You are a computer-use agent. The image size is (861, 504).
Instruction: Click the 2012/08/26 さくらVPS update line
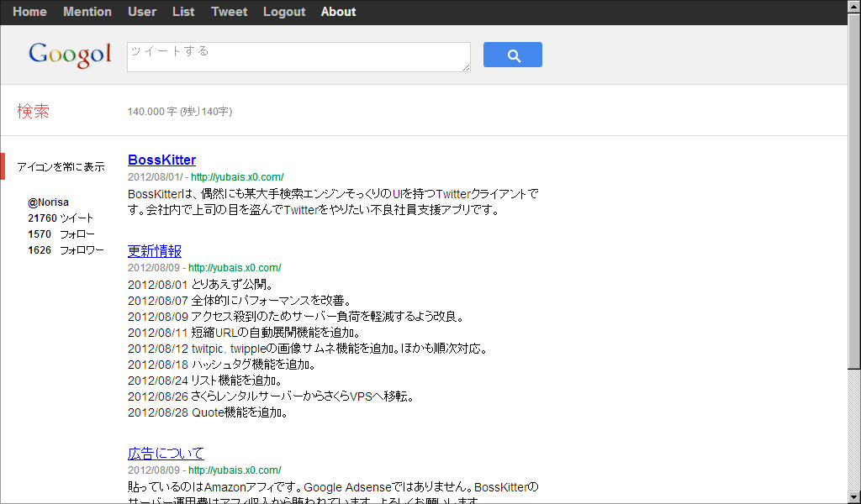[x=272, y=396]
